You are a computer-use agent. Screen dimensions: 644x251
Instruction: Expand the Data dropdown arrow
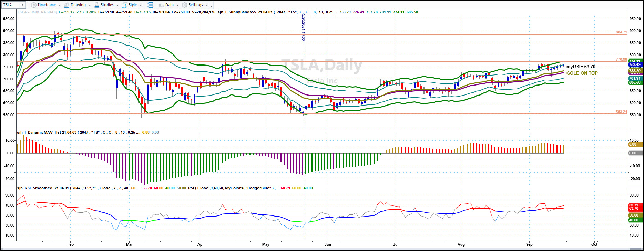(x=178, y=5)
